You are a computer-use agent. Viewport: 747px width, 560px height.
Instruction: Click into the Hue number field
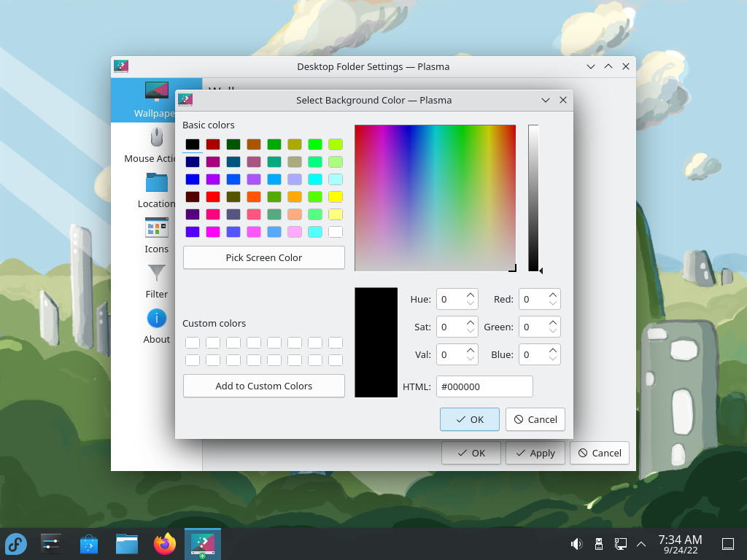[x=450, y=300]
